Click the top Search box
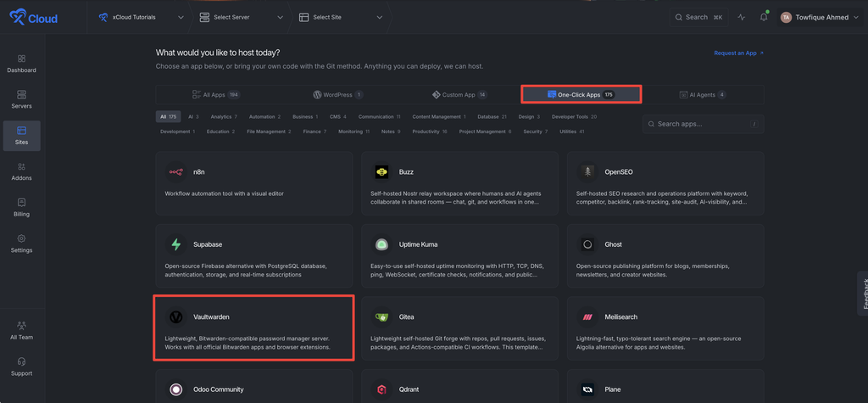Viewport: 868px width, 403px height. click(x=698, y=17)
